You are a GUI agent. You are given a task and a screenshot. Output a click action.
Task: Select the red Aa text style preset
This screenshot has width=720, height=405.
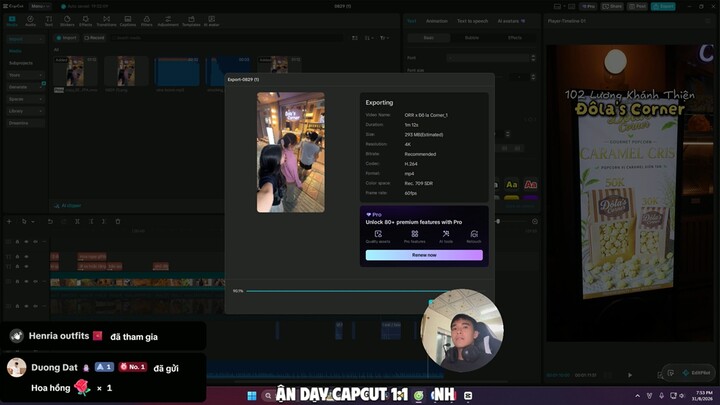pyautogui.click(x=530, y=185)
